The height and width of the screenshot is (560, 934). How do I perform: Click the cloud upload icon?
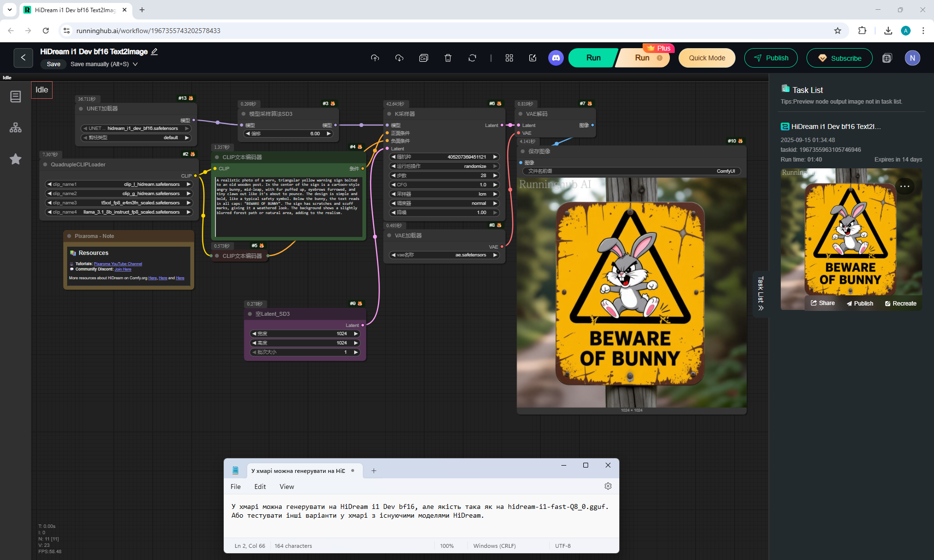coord(375,58)
